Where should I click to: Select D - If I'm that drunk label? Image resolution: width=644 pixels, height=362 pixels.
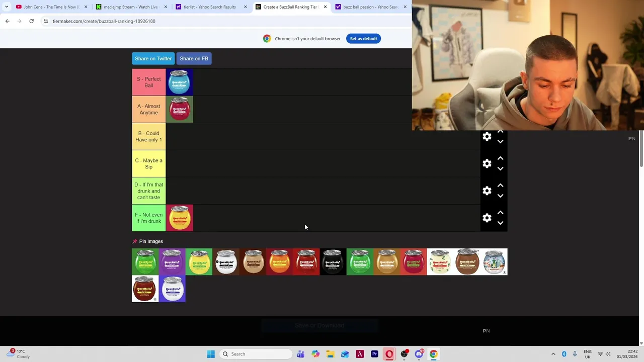pos(149,191)
